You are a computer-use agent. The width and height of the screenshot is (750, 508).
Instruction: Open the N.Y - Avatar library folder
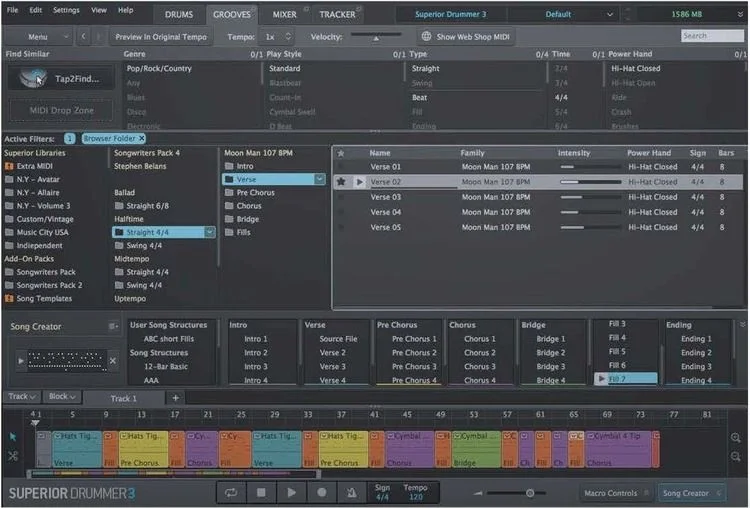32,179
